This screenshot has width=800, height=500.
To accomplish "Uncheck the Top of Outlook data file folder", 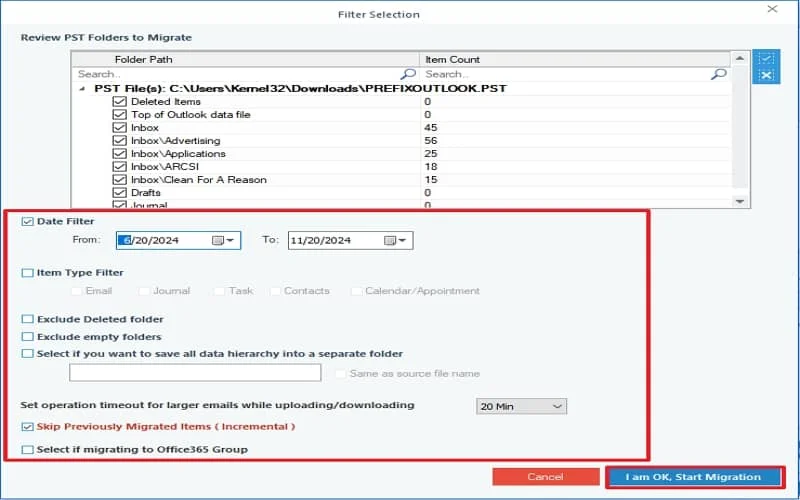I will click(119, 114).
